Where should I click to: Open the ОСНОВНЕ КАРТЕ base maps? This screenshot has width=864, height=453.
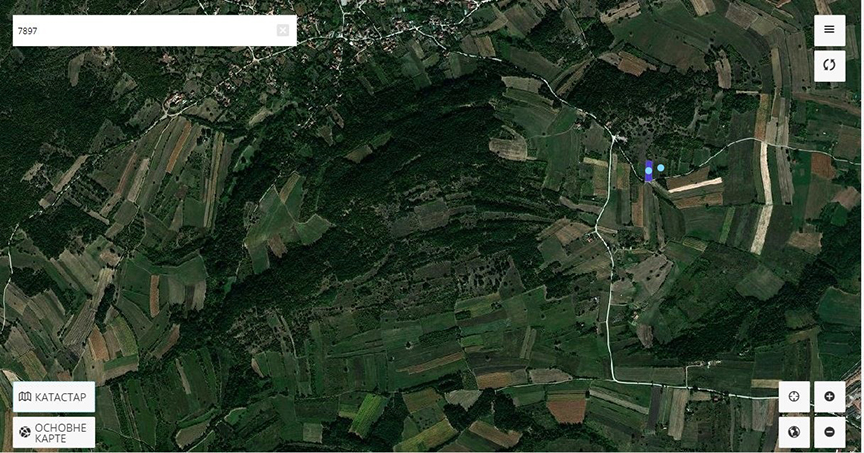(x=53, y=433)
